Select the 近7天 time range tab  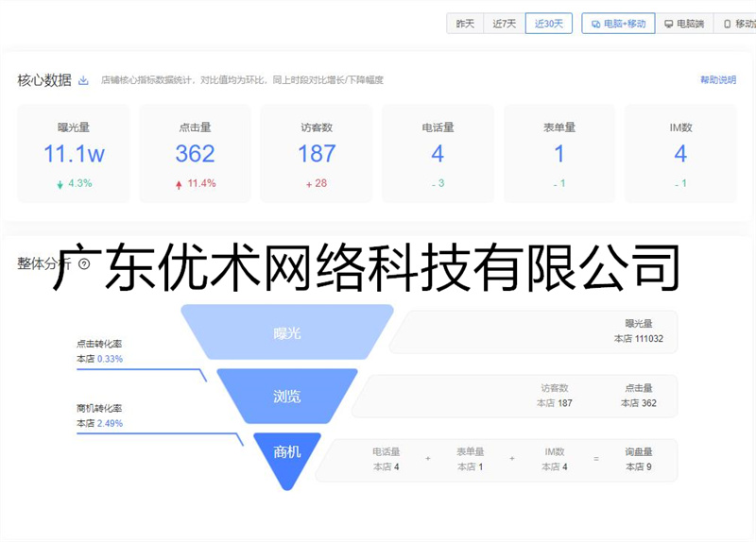(x=505, y=24)
